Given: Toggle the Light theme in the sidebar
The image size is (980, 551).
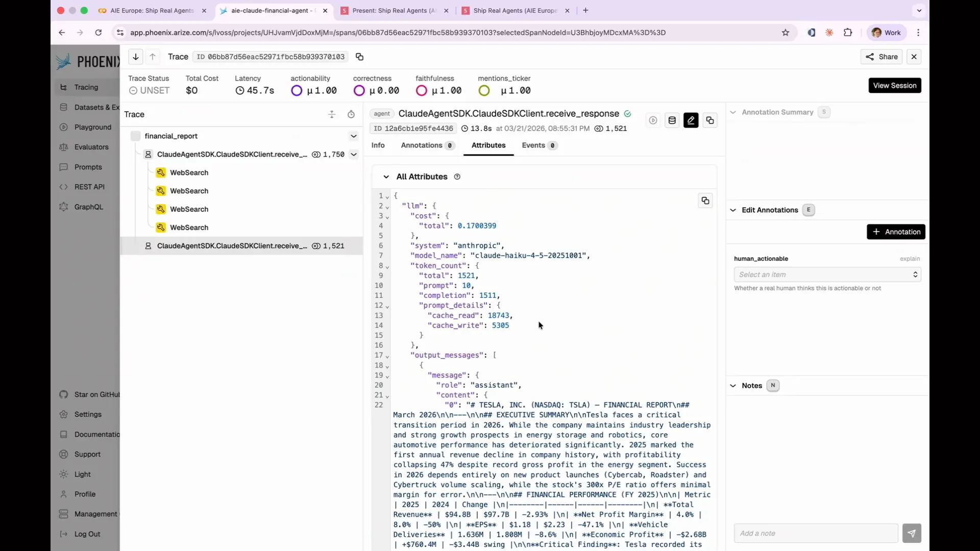Looking at the screenshot, I should point(82,474).
